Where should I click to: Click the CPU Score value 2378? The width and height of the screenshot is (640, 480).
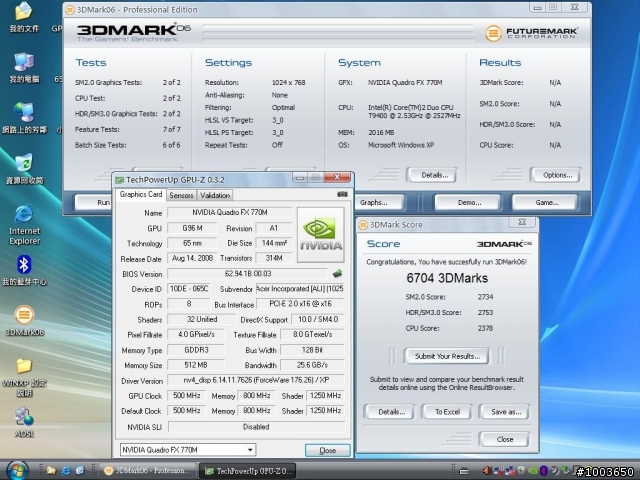(x=485, y=328)
